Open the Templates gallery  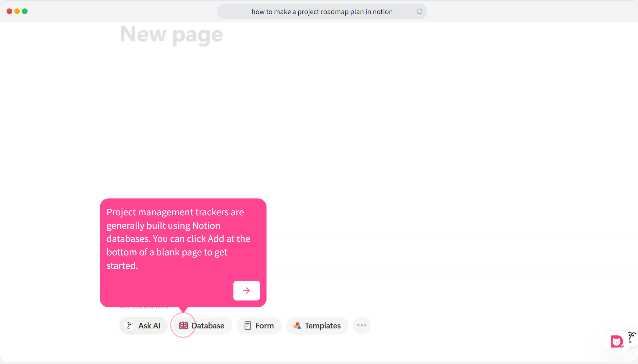[x=317, y=326]
